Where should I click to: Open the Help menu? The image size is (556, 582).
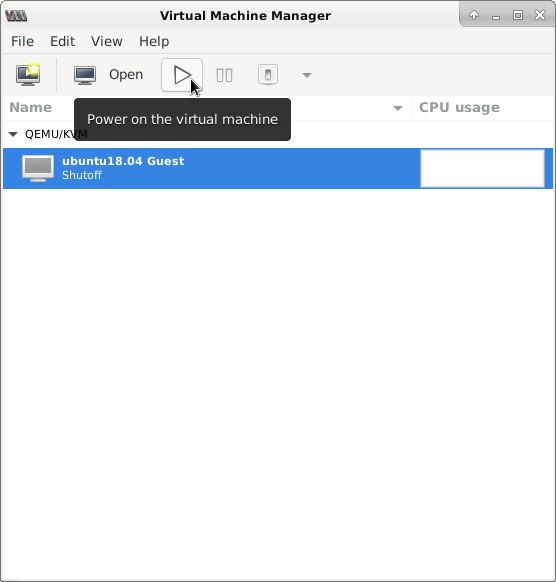[154, 41]
